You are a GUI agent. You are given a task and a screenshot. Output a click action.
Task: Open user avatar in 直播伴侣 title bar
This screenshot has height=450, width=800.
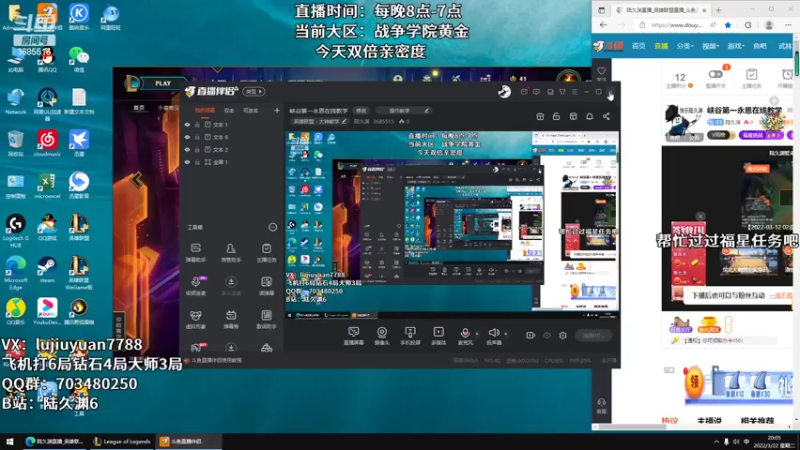(x=504, y=91)
